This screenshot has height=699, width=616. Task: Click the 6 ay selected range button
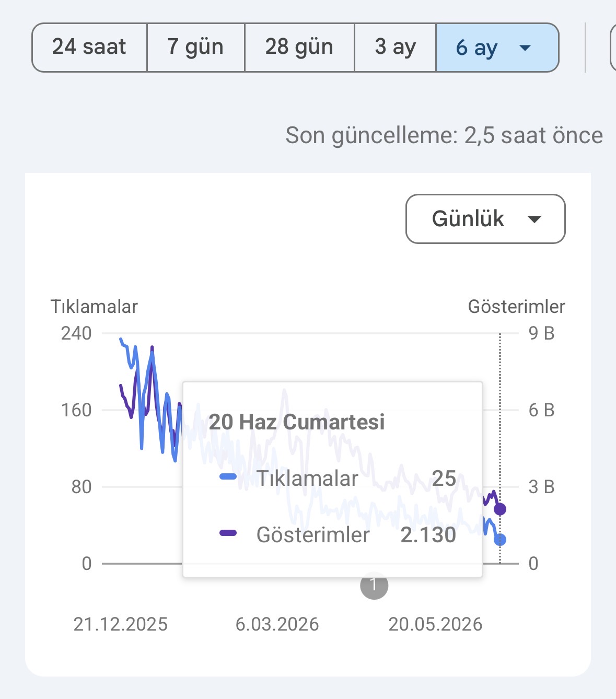497,47
